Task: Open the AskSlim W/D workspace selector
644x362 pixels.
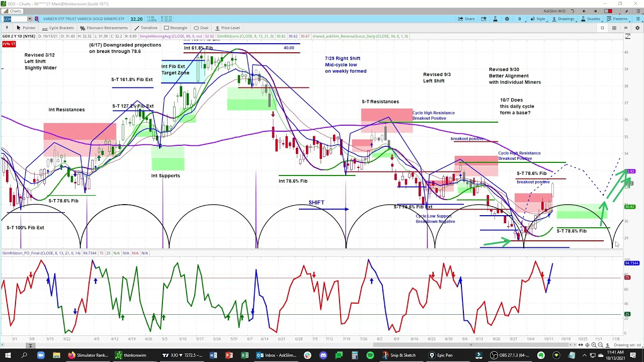Action: click(554, 11)
